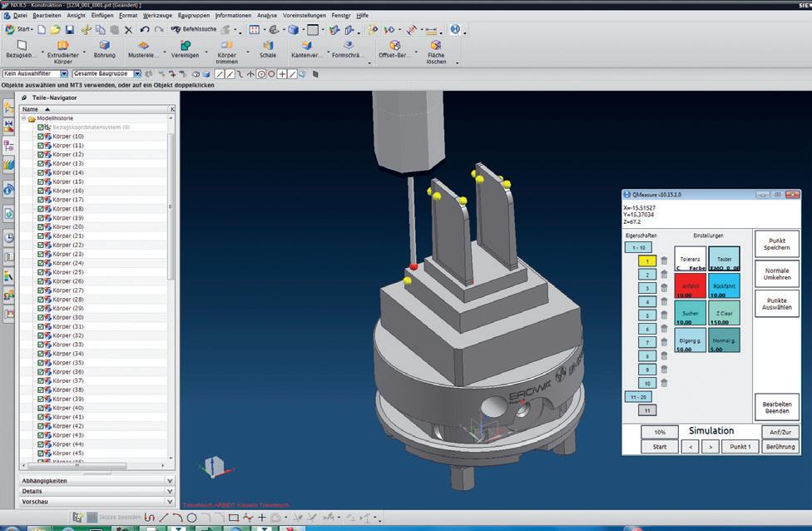Select the Extrudierter Körper tool
812x531 pixels.
click(63, 46)
